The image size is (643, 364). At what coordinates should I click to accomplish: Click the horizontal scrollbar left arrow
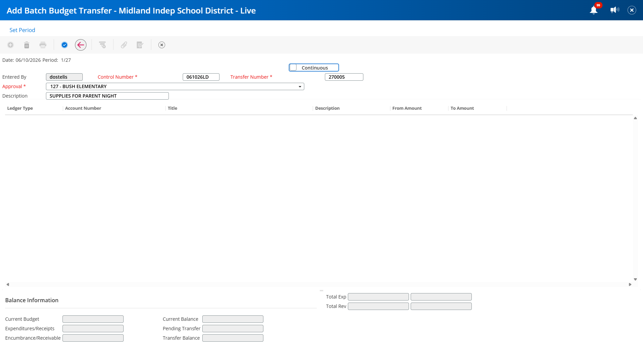[x=8, y=284]
